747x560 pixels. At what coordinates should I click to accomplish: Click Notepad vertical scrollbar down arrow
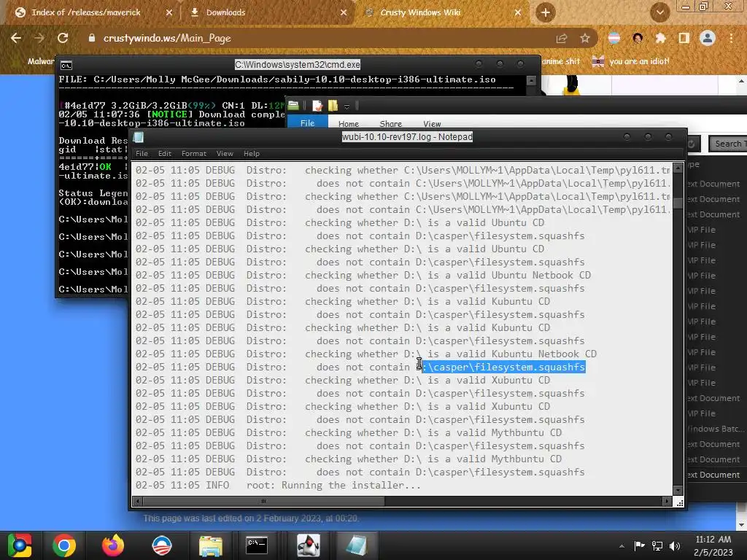point(678,490)
